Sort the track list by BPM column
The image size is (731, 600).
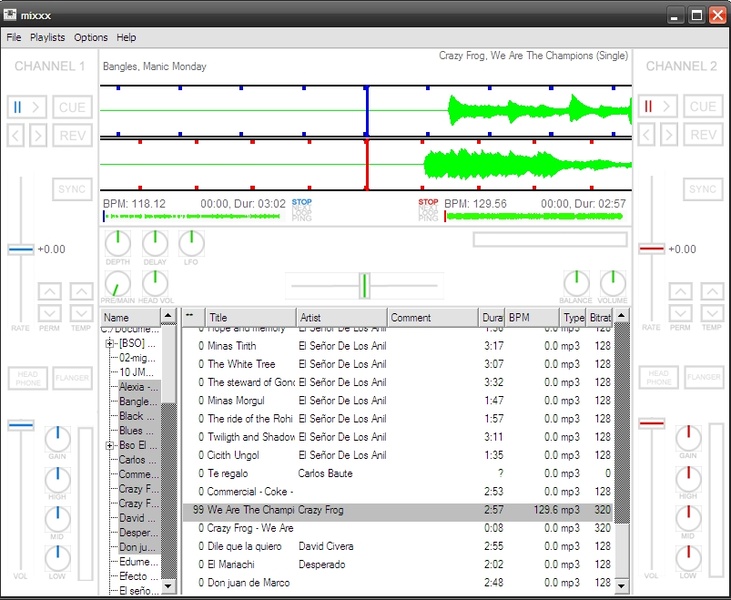[530, 318]
